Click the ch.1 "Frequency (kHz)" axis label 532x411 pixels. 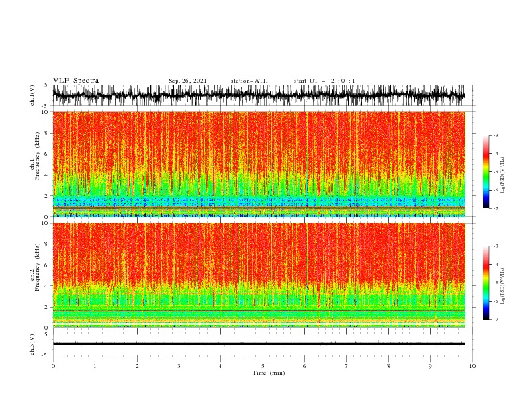tap(38, 156)
